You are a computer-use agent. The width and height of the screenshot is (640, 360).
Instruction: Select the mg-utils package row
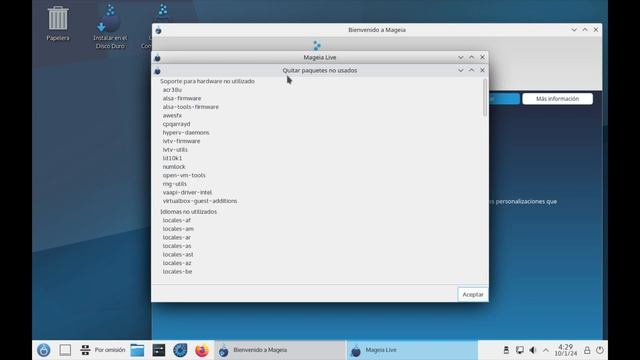point(175,184)
